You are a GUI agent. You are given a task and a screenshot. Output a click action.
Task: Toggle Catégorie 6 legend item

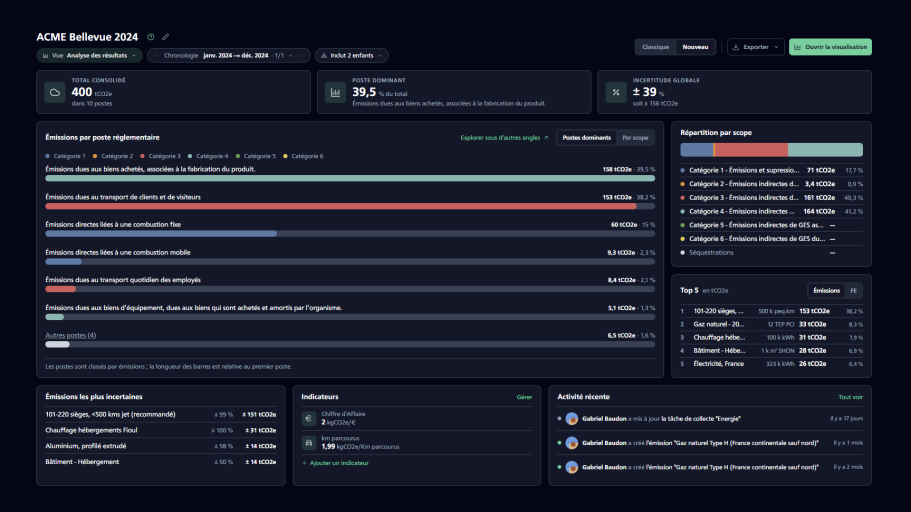pyautogui.click(x=303, y=156)
